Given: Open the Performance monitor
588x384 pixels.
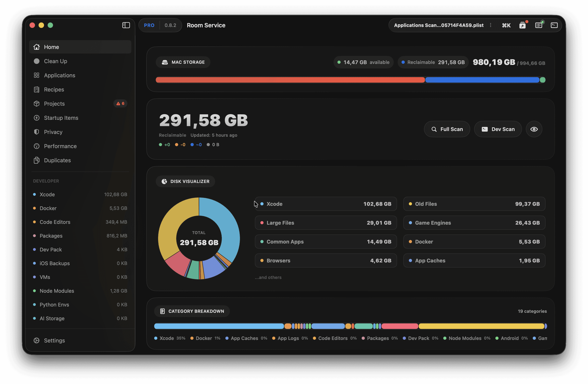Looking at the screenshot, I should pyautogui.click(x=60, y=146).
